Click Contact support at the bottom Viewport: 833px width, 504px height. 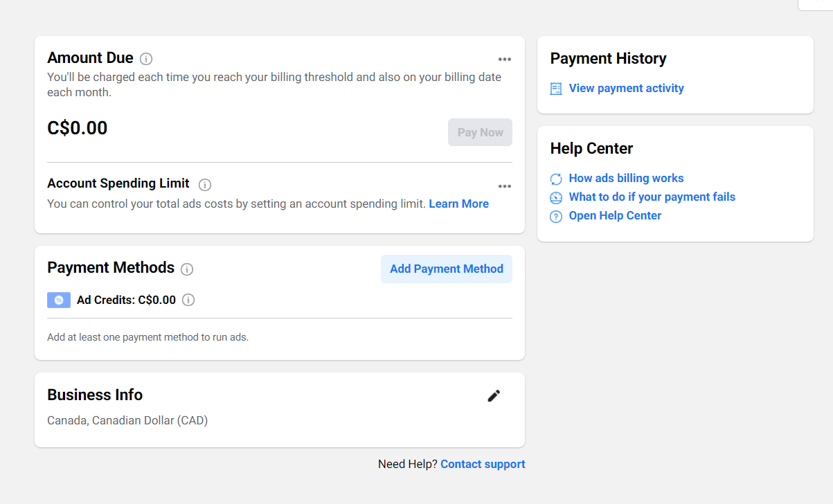point(483,464)
